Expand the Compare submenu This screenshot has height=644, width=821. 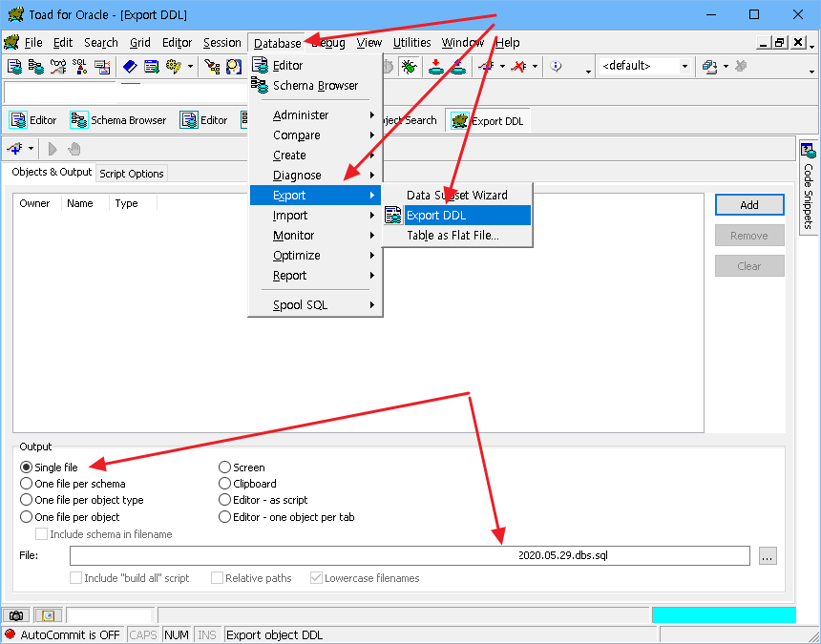click(x=315, y=135)
